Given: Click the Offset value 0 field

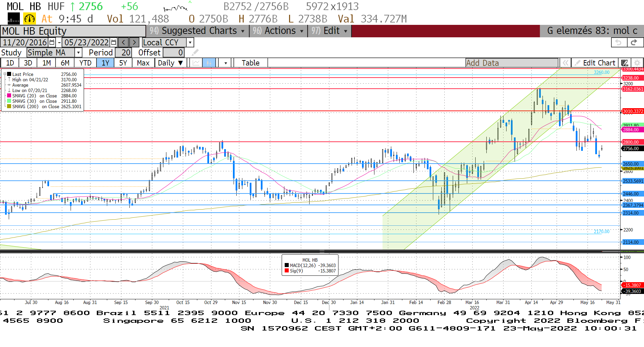Looking at the screenshot, I should tap(173, 52).
